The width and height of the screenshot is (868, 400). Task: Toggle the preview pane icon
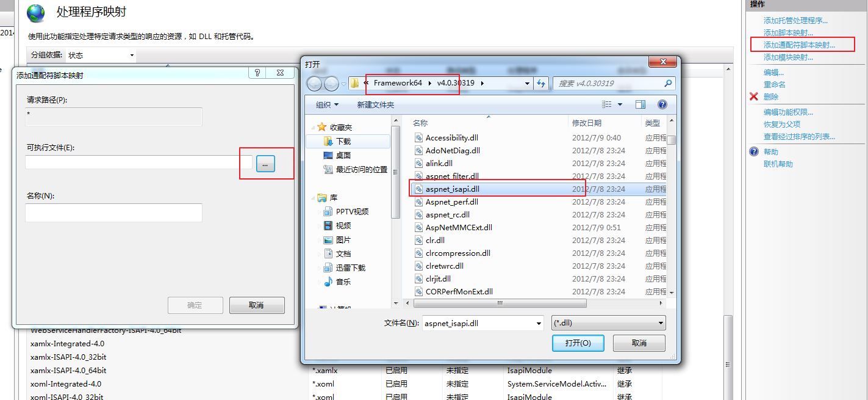(x=640, y=104)
